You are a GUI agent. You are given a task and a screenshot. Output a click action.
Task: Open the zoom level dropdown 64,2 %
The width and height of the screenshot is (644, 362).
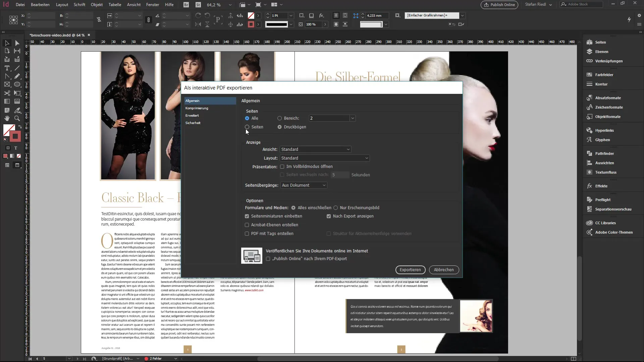point(230,5)
